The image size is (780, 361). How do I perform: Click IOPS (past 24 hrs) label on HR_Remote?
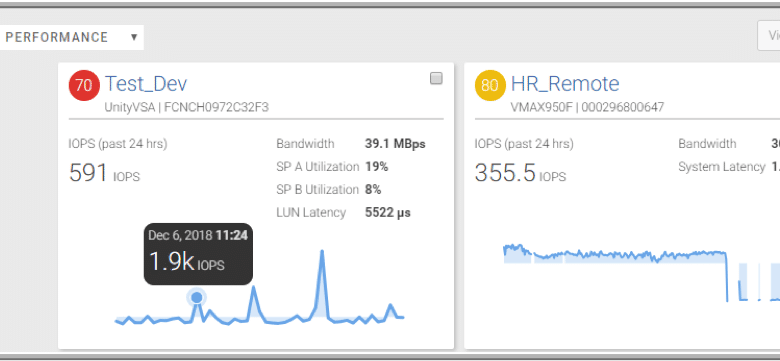[x=524, y=144]
